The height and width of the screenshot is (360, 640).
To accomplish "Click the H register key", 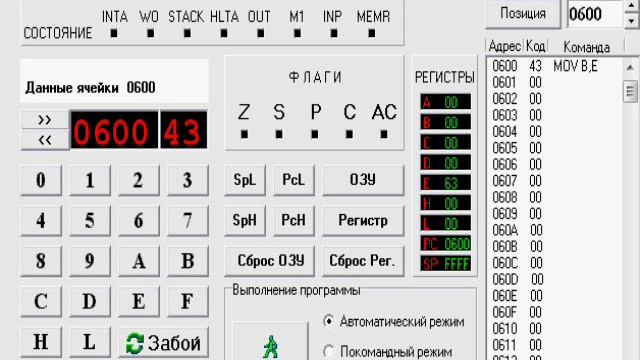I will tap(41, 342).
